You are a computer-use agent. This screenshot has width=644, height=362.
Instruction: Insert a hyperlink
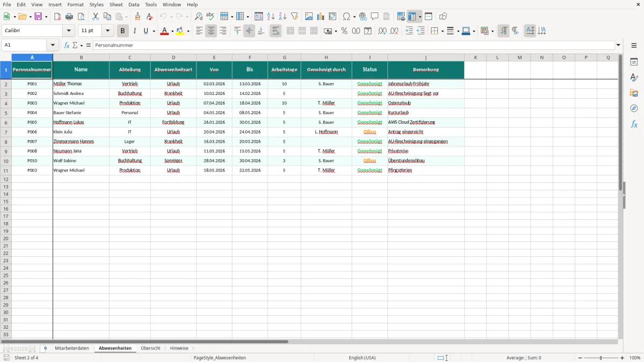363,17
